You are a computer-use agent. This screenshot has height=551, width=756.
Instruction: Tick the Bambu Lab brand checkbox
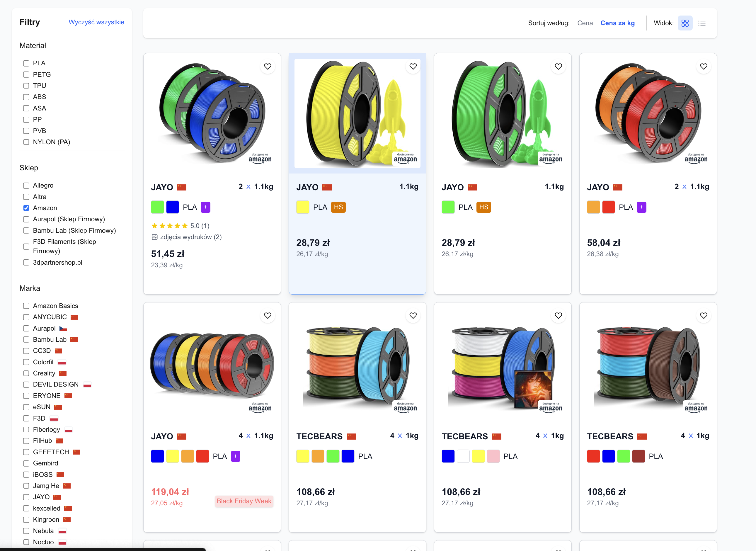tap(26, 339)
